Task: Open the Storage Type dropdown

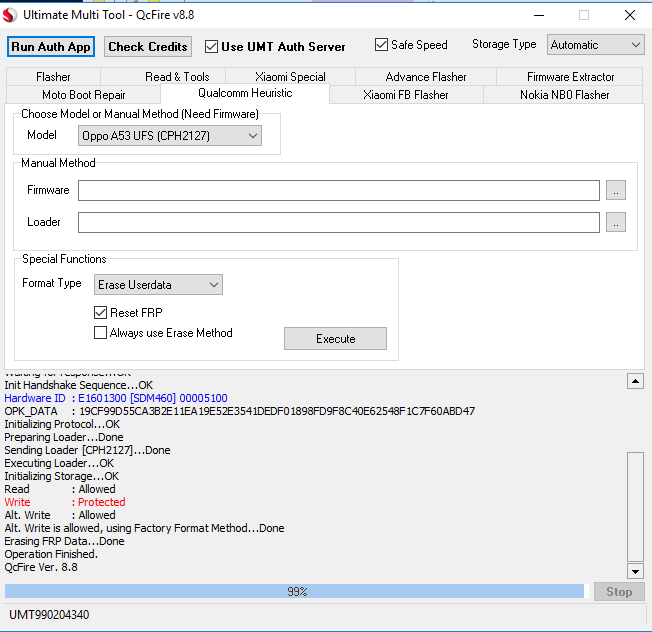Action: click(595, 45)
